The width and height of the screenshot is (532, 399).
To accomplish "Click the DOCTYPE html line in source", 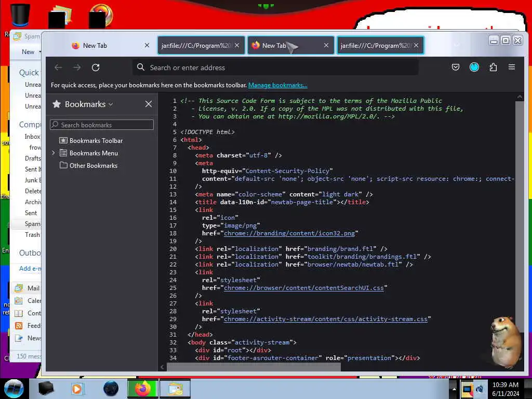I will 207,132.
